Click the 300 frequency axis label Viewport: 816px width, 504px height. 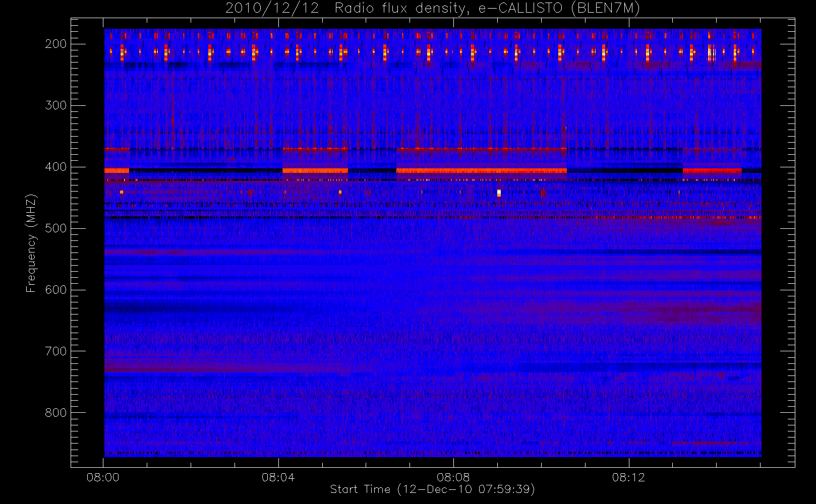(56, 105)
